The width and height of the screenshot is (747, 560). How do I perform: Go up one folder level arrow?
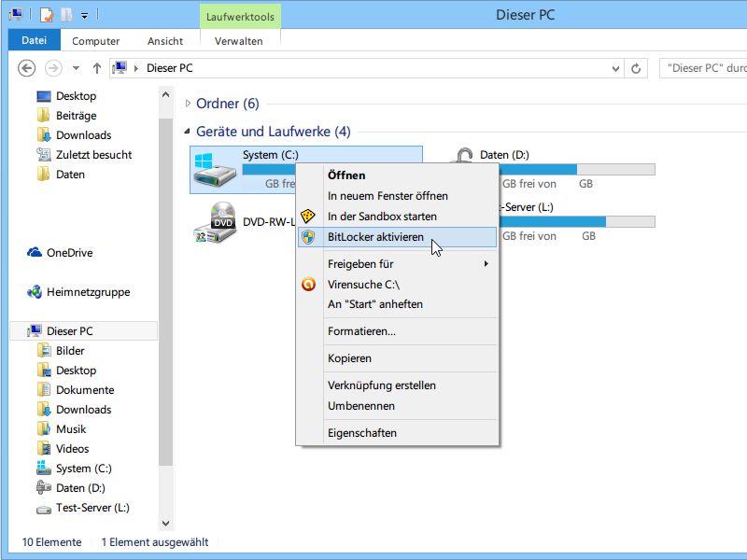97,68
